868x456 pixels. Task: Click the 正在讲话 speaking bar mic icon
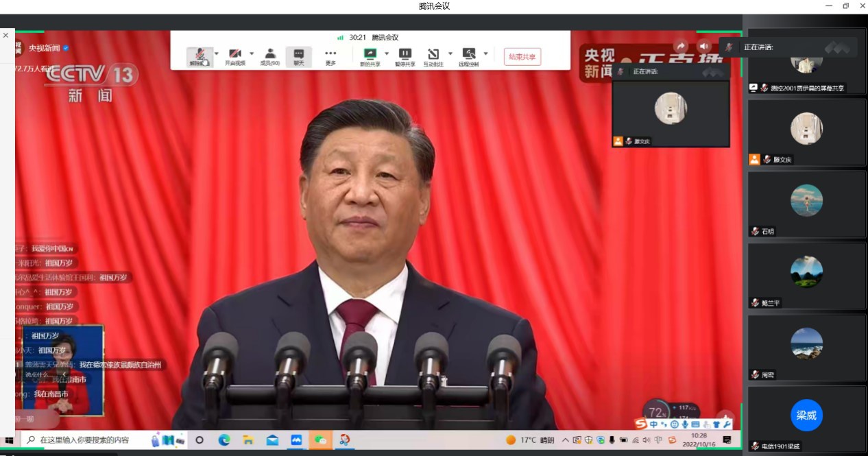click(729, 47)
